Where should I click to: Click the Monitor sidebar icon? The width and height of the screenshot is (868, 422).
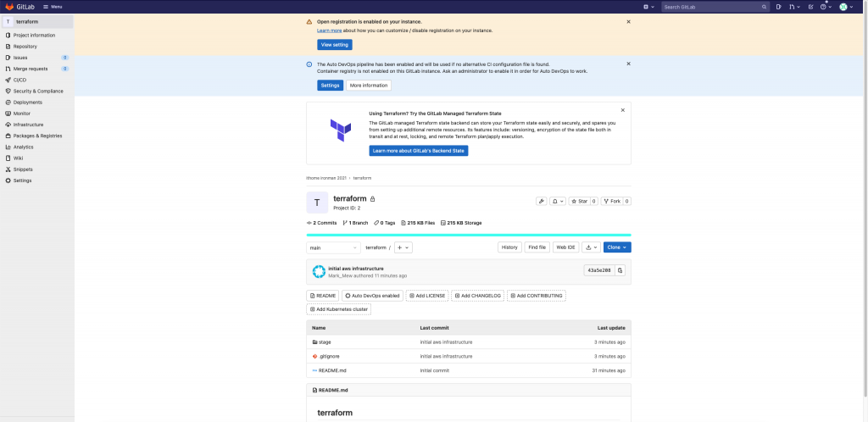click(x=8, y=114)
